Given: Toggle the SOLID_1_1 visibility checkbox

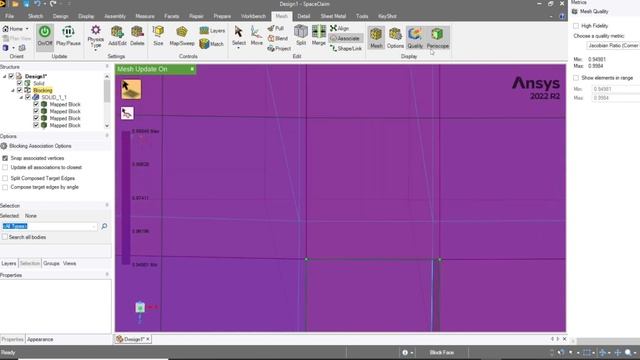Looking at the screenshot, I should 28,97.
